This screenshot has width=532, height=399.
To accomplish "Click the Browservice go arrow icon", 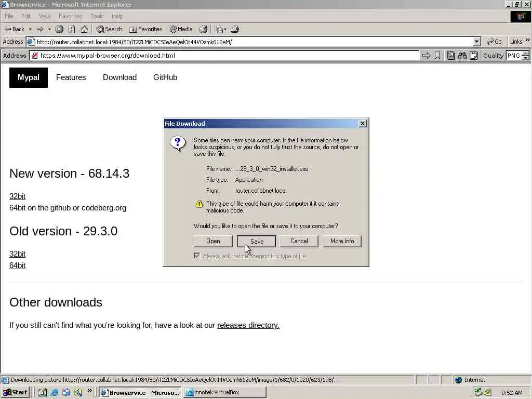I will click(426, 56).
